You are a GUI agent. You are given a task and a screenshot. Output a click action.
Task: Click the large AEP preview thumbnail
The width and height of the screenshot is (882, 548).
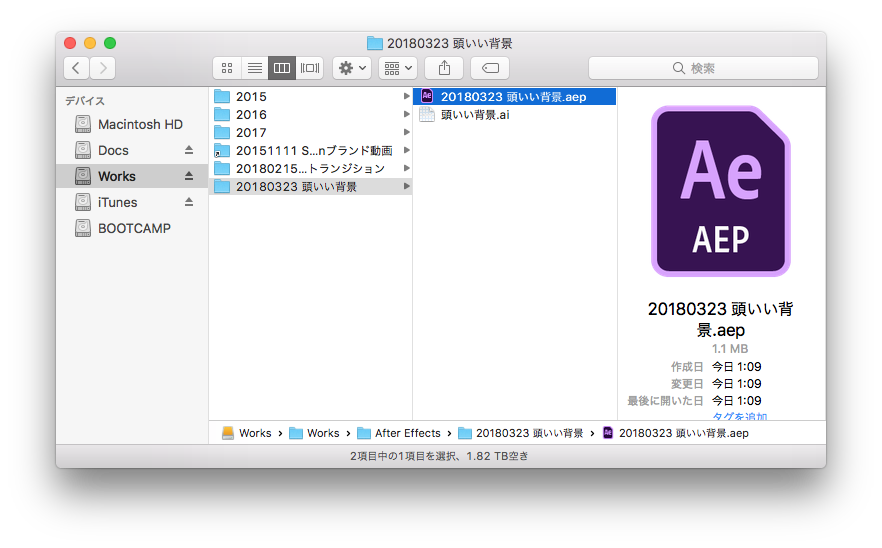(721, 191)
